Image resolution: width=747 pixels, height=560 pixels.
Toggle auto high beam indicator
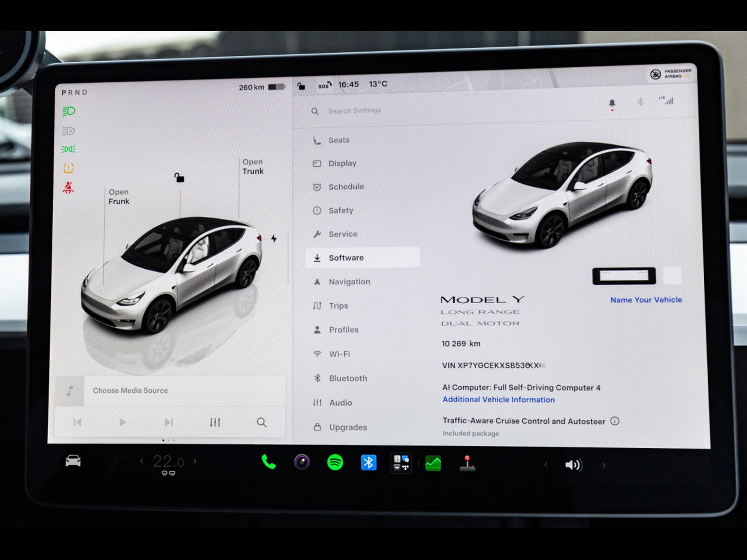click(68, 131)
